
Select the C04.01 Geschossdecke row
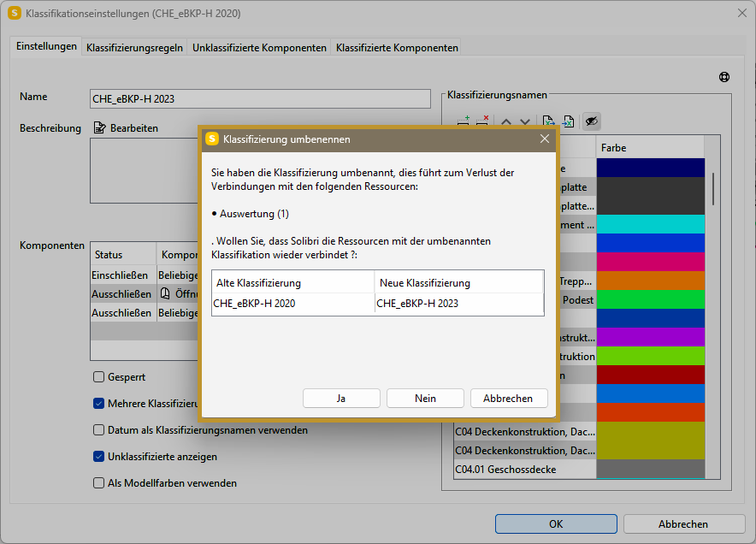coord(525,470)
